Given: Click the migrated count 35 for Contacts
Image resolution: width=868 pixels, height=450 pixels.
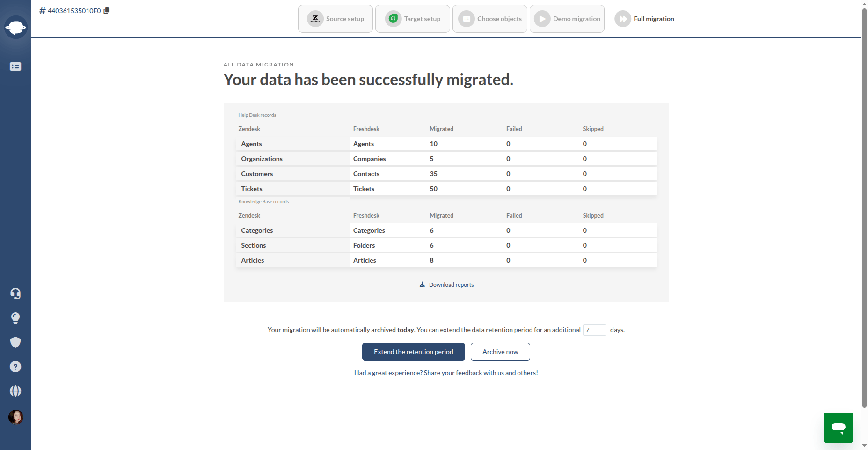Looking at the screenshot, I should 434,174.
